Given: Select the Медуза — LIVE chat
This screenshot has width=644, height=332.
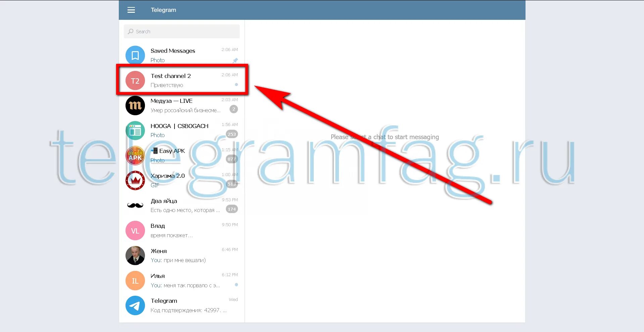Looking at the screenshot, I should click(x=182, y=105).
